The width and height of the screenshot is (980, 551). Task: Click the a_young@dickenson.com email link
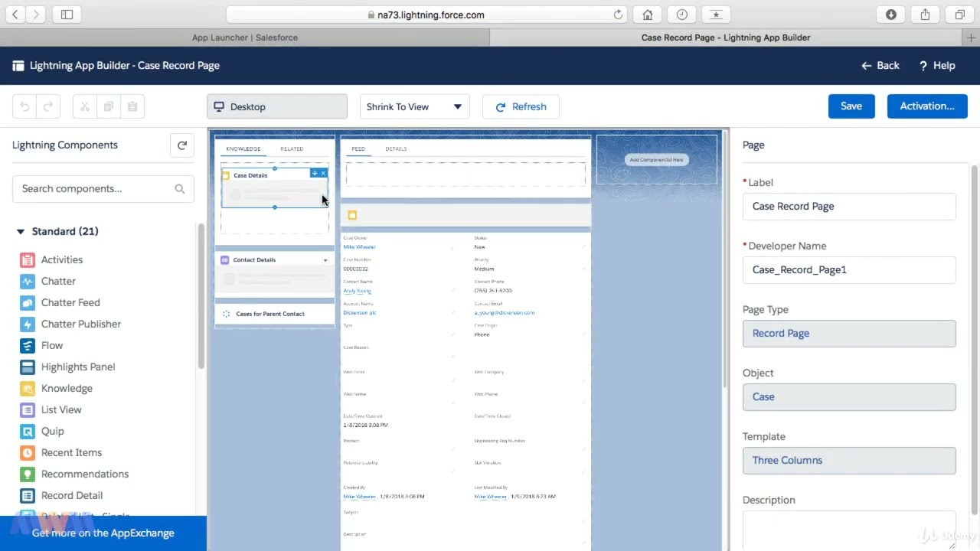pos(505,313)
